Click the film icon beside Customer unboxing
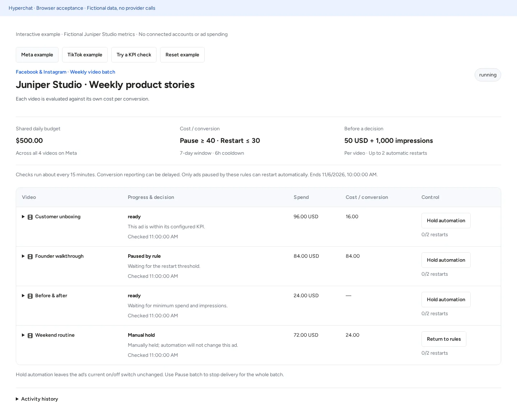 click(x=30, y=217)
